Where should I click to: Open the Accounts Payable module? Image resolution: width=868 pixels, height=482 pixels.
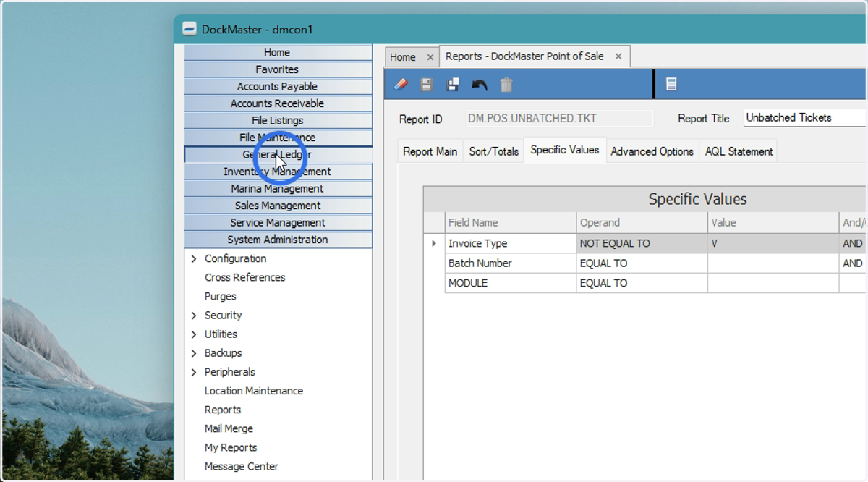(278, 86)
